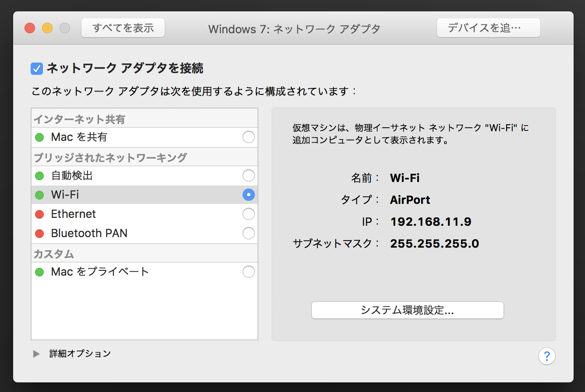
Task: Click green status dot beside Mac をプライベート
Action: click(39, 272)
